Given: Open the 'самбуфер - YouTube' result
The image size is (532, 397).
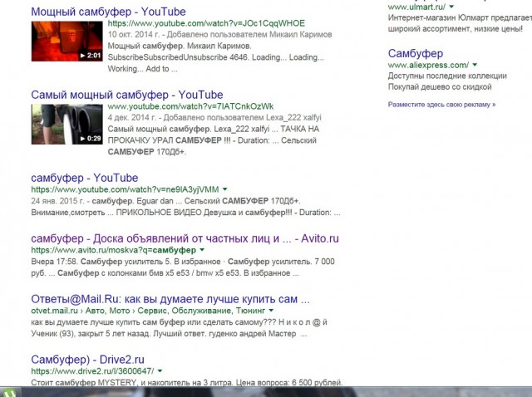Looking at the screenshot, I should [x=85, y=178].
